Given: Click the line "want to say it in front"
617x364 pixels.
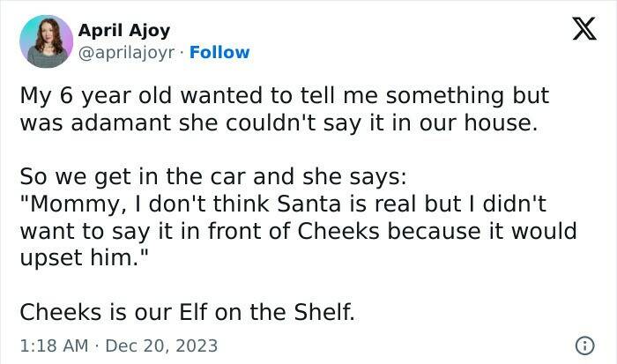Looking at the screenshot, I should pyautogui.click(x=298, y=231).
